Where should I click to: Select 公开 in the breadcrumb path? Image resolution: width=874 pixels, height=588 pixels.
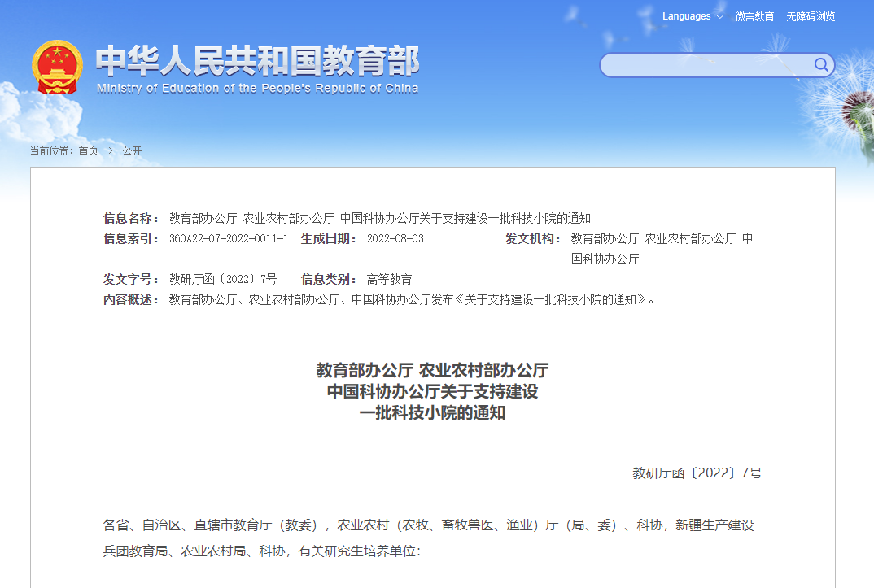pyautogui.click(x=132, y=150)
